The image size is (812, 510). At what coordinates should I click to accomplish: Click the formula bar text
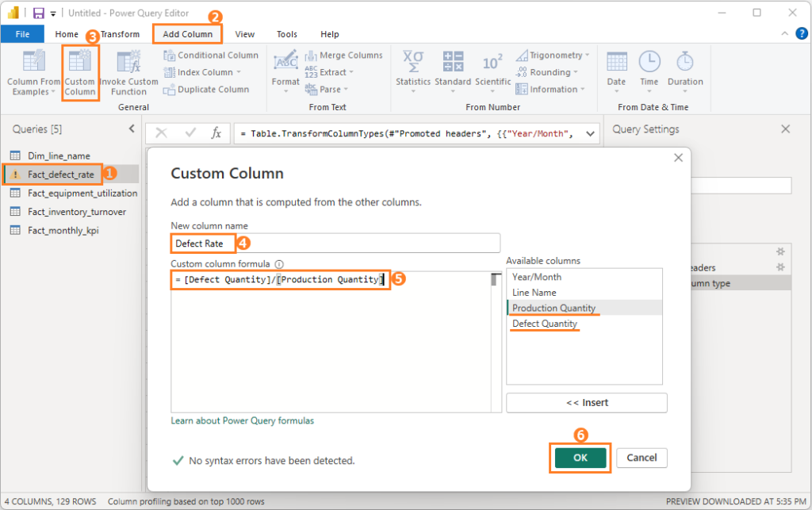[408, 133]
